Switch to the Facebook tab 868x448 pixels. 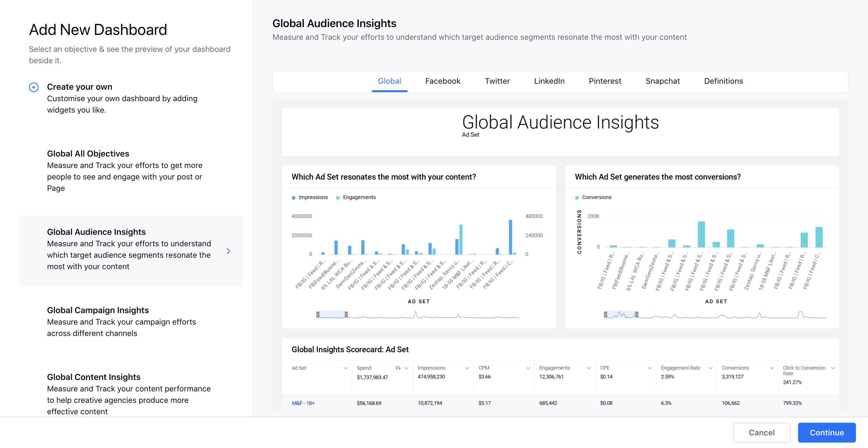point(442,81)
